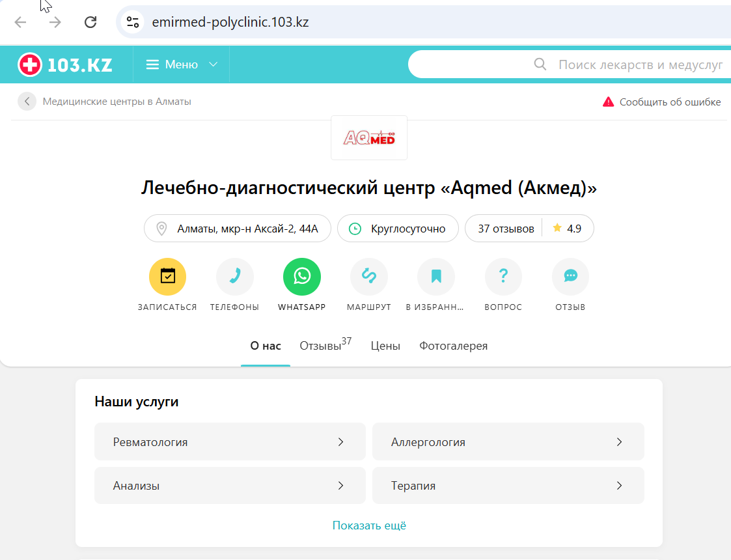This screenshot has width=731, height=560.
Task: Click the Наши услуги heading
Action: (137, 402)
